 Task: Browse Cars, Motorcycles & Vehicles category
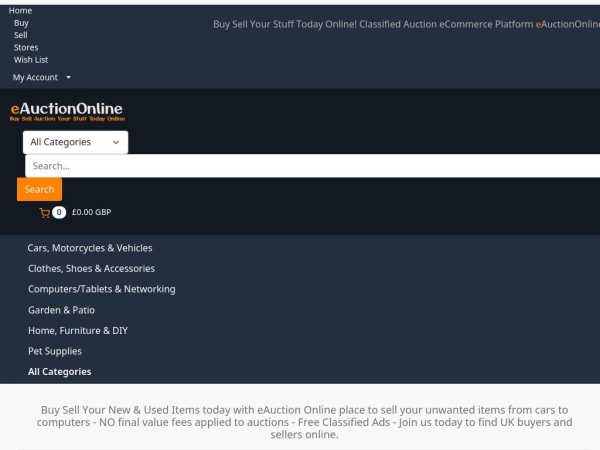click(90, 248)
